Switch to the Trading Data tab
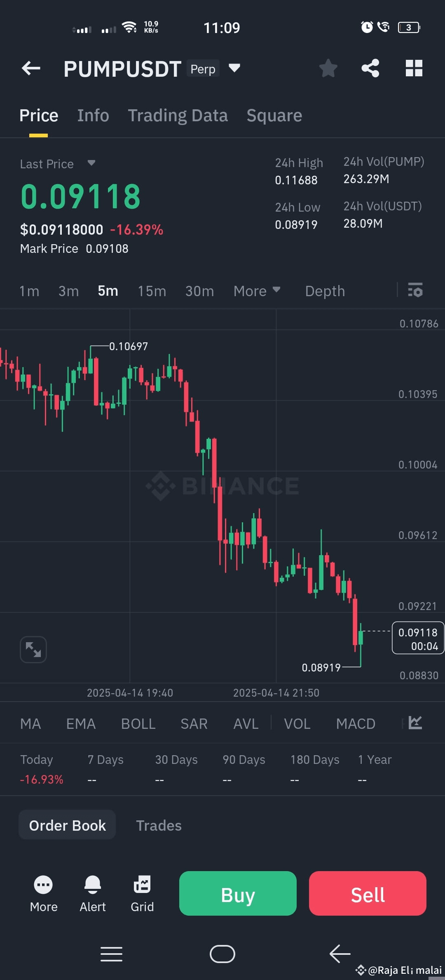Image resolution: width=445 pixels, height=980 pixels. 178,115
